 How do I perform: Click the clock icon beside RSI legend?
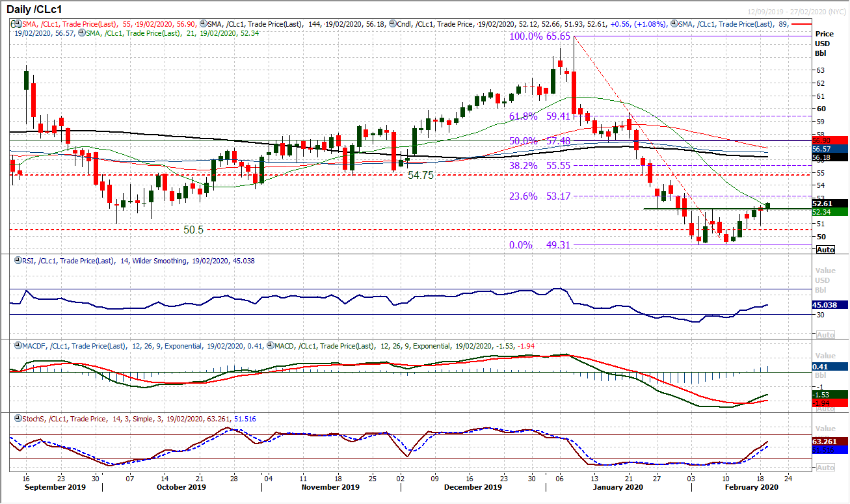pyautogui.click(x=18, y=260)
